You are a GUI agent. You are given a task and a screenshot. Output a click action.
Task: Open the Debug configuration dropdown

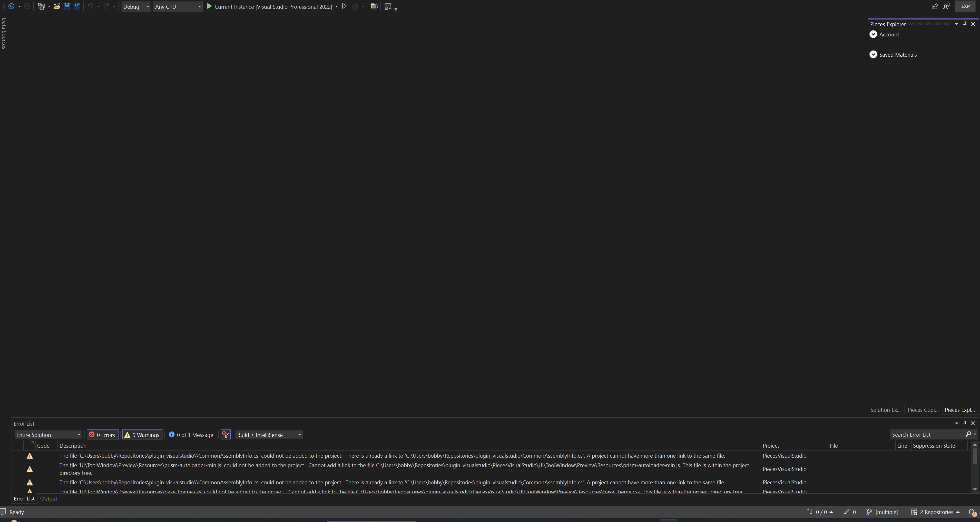[x=136, y=6]
